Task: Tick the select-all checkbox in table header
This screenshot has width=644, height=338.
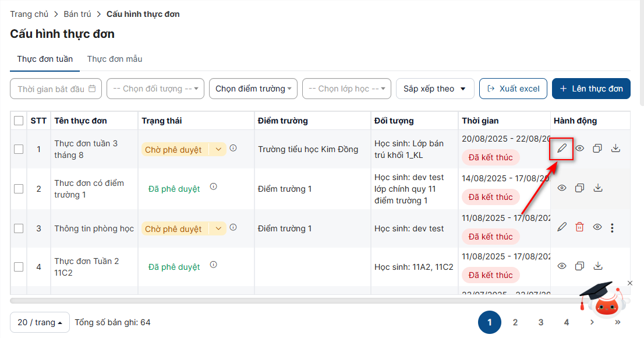Action: [19, 121]
